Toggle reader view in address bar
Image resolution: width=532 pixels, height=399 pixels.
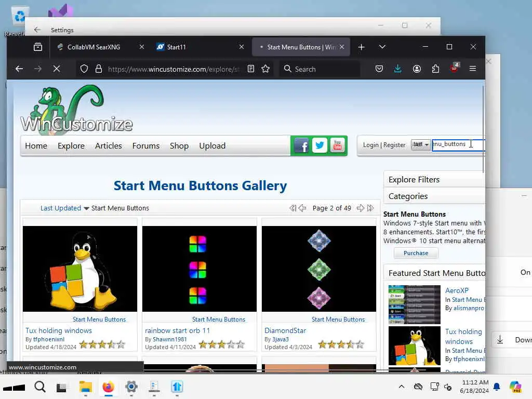pyautogui.click(x=251, y=69)
